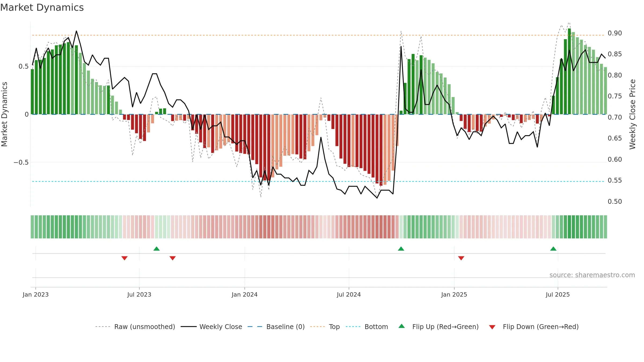Select the Flip Down marker in early Jan 2025

461,258
